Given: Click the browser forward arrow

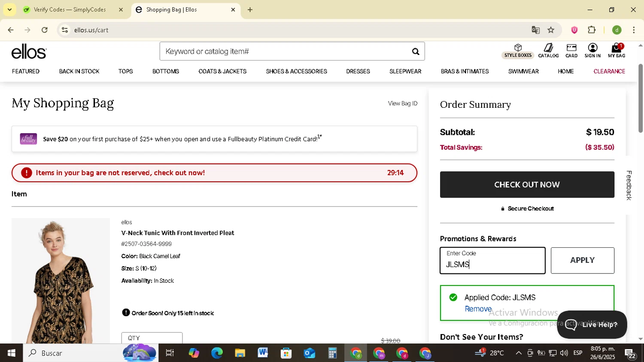Looking at the screenshot, I should 27,30.
